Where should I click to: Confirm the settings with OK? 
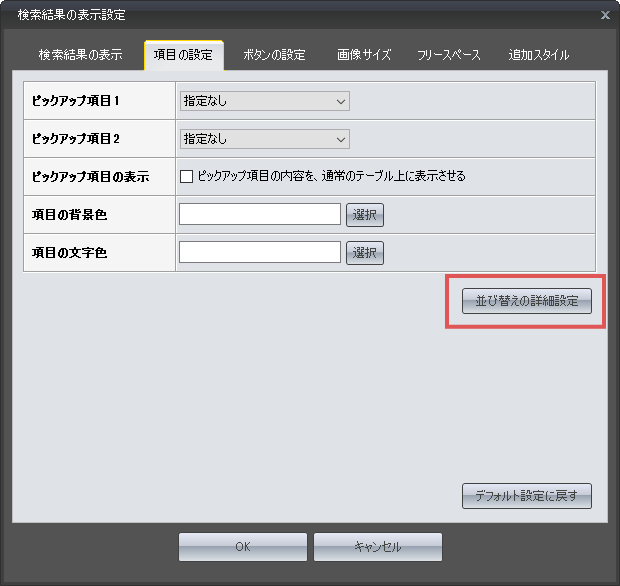click(243, 547)
